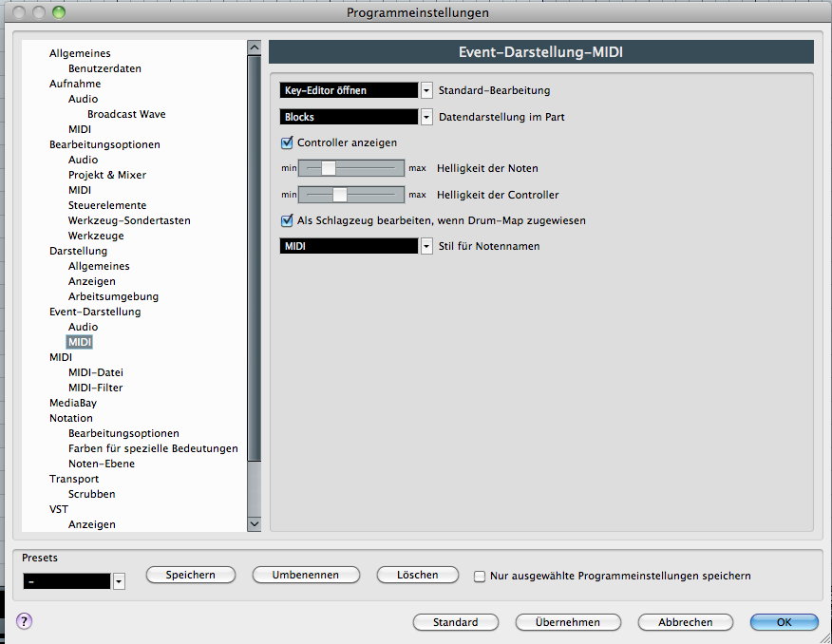The height and width of the screenshot is (644, 832).
Task: Select the Darstellung tree item
Action: [78, 251]
